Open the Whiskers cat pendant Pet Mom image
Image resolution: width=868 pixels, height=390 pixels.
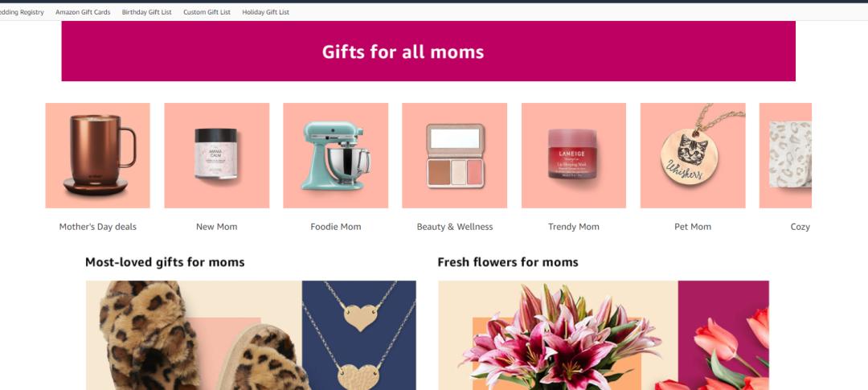point(693,156)
